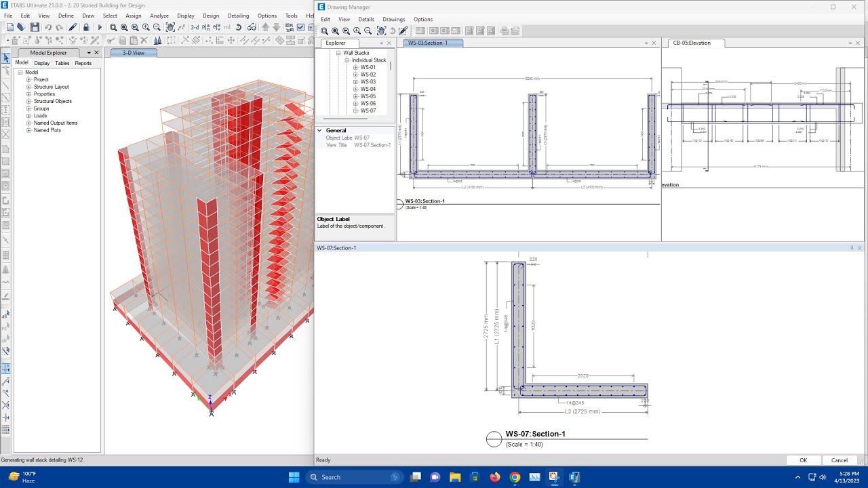Click the Lock model padlock icon

coord(86,27)
